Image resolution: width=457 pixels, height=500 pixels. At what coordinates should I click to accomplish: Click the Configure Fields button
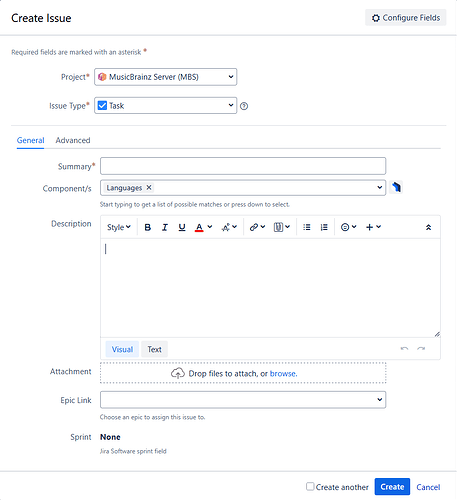[406, 18]
